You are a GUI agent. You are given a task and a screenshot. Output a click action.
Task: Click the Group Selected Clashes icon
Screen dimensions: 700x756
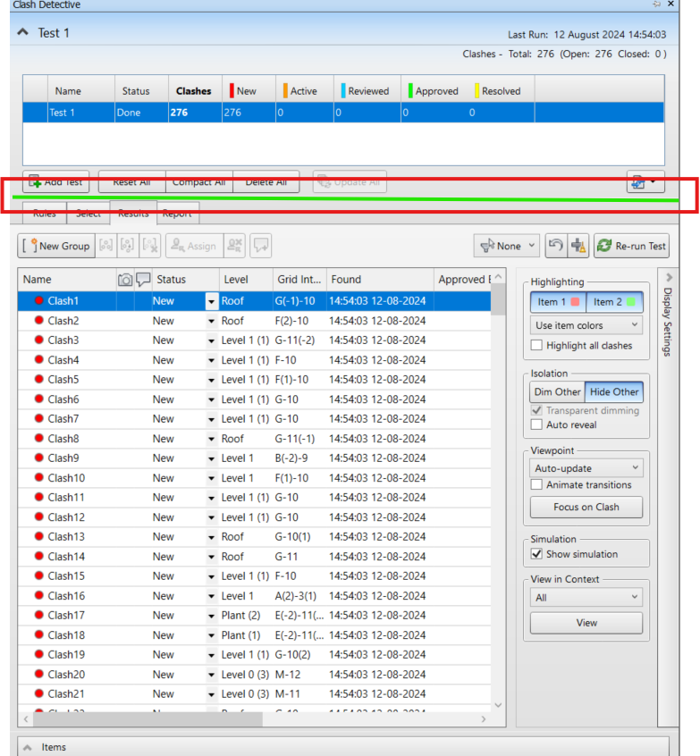click(x=105, y=246)
